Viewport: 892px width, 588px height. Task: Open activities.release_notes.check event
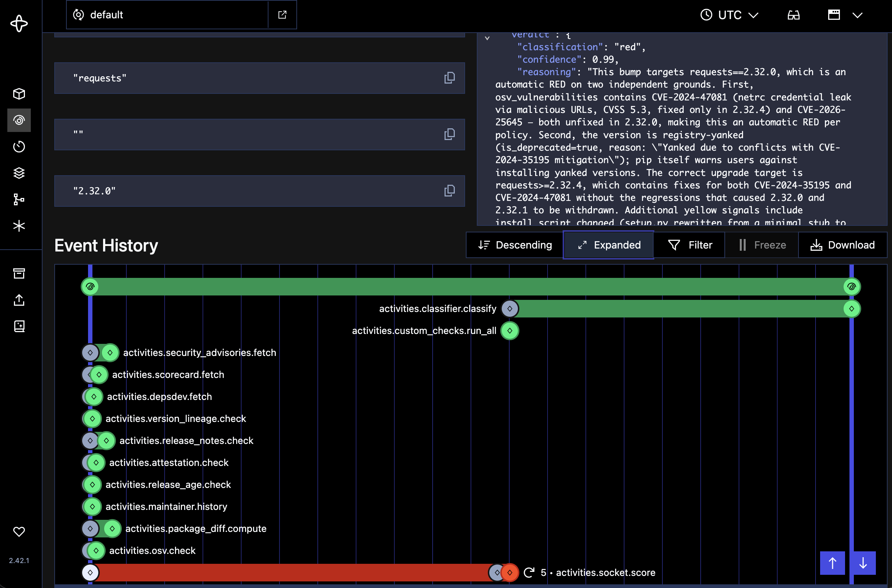(x=186, y=441)
